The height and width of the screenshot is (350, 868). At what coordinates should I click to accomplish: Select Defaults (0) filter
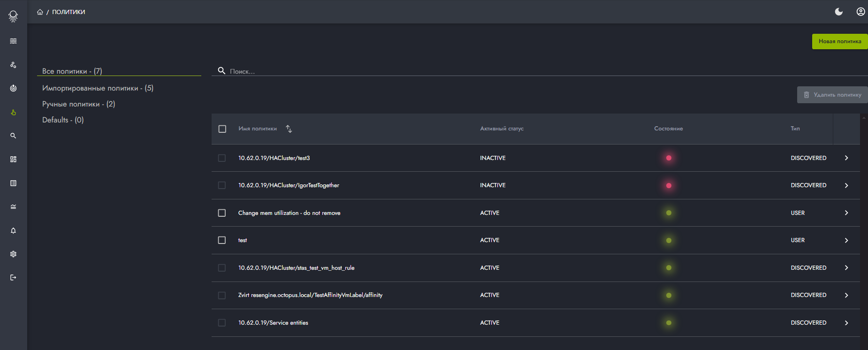tap(63, 120)
